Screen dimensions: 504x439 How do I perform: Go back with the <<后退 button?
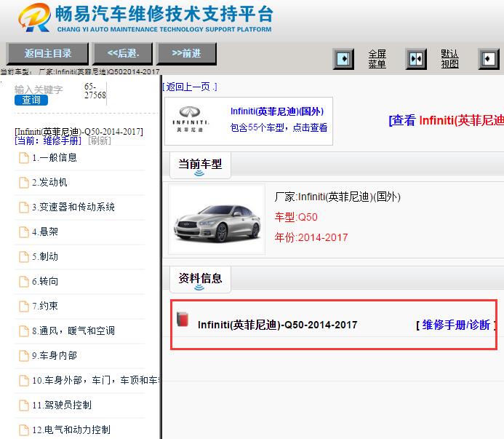click(x=123, y=53)
